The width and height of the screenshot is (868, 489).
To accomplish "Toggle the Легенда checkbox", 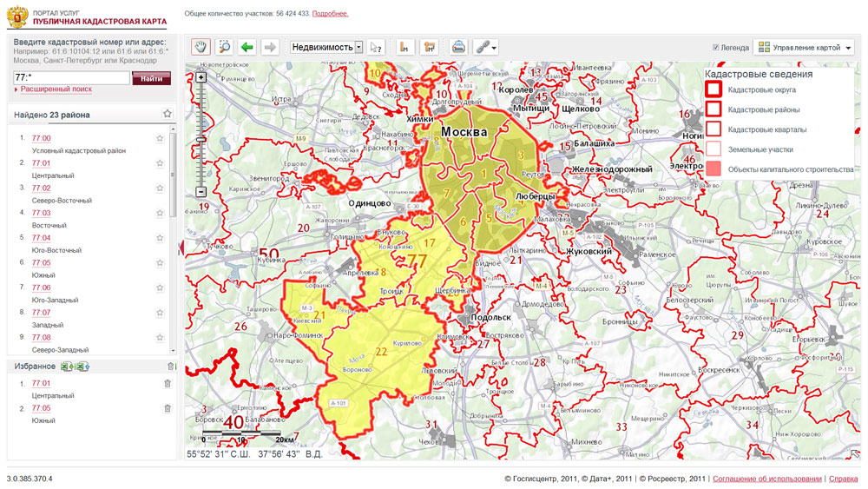I will 716,48.
